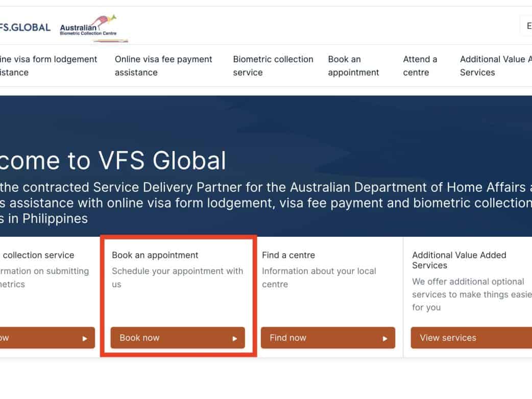Viewport: 532px width, 399px height.
Task: Click Additional Value Added Services card heading
Action: [x=458, y=260]
